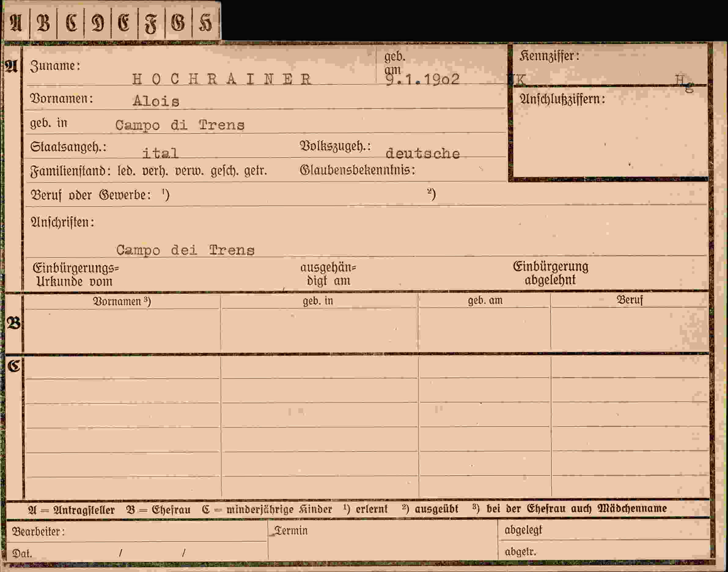The image size is (728, 572).
Task: Click the typed address 'Campo dei Trens'
Action: 185,251
